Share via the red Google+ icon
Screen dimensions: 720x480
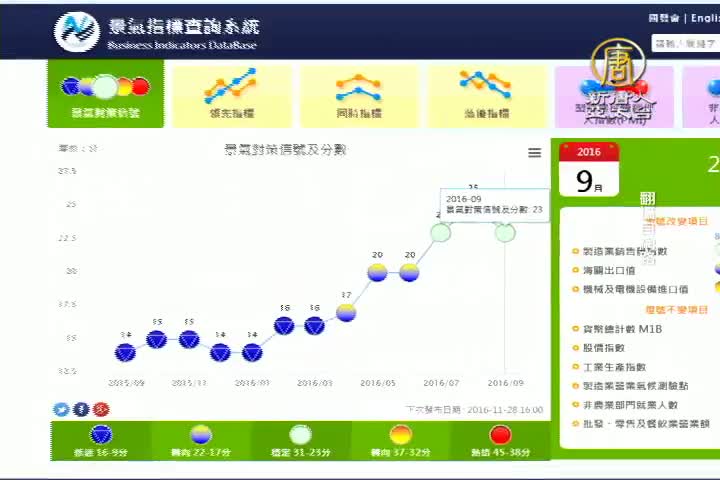(x=101, y=409)
